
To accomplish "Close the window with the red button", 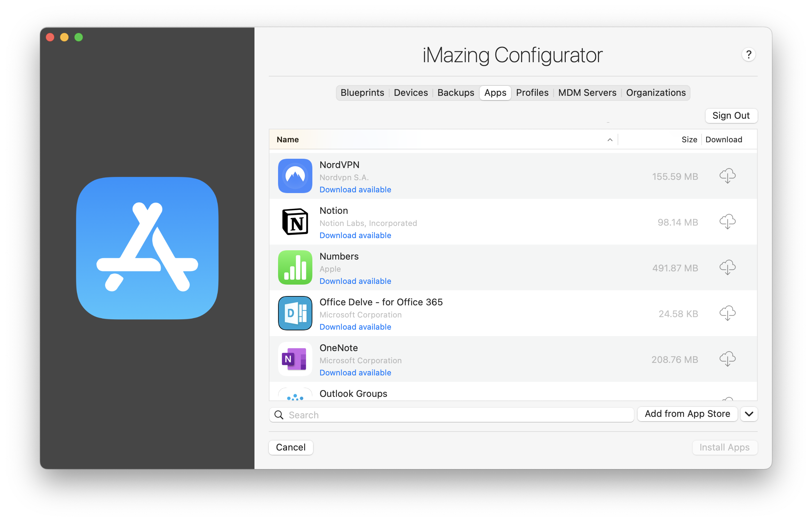I will [x=50, y=37].
